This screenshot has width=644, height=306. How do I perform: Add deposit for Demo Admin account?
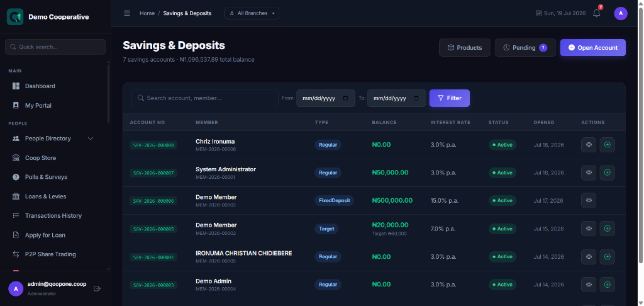pyautogui.click(x=607, y=285)
